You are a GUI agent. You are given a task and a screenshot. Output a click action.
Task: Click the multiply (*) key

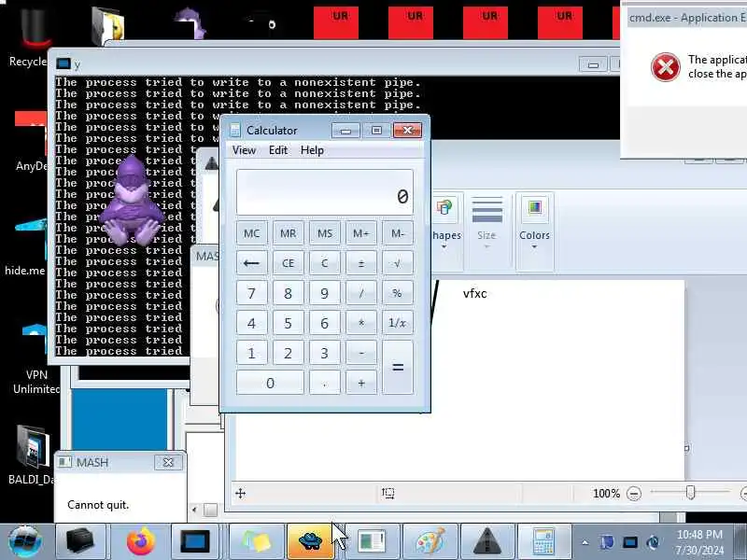pos(361,323)
